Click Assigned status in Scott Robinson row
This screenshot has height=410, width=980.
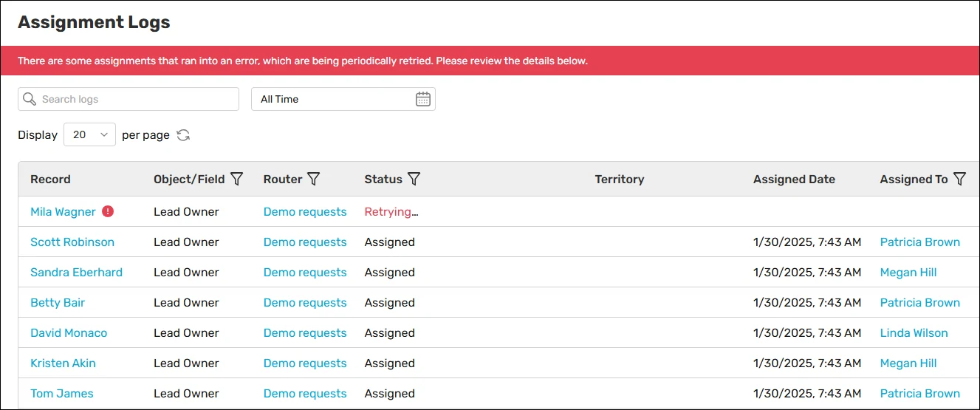point(390,242)
